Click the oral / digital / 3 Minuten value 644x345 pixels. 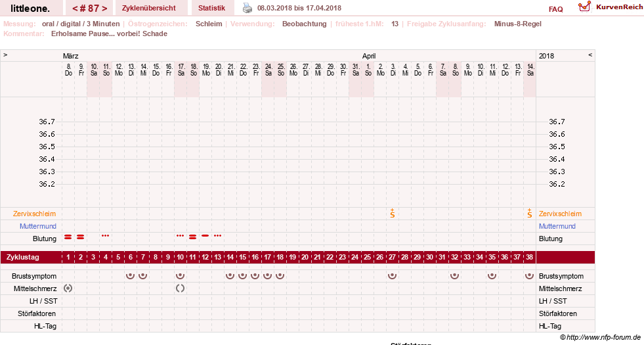click(x=81, y=24)
